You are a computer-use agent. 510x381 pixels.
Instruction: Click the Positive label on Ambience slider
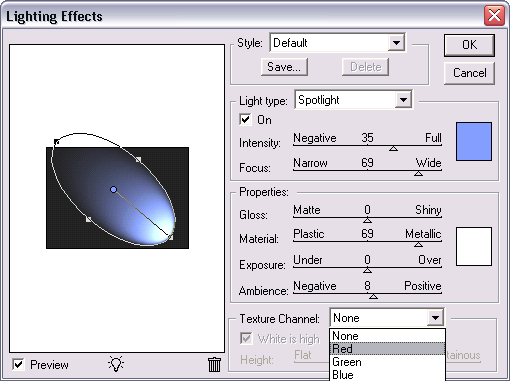coord(423,286)
